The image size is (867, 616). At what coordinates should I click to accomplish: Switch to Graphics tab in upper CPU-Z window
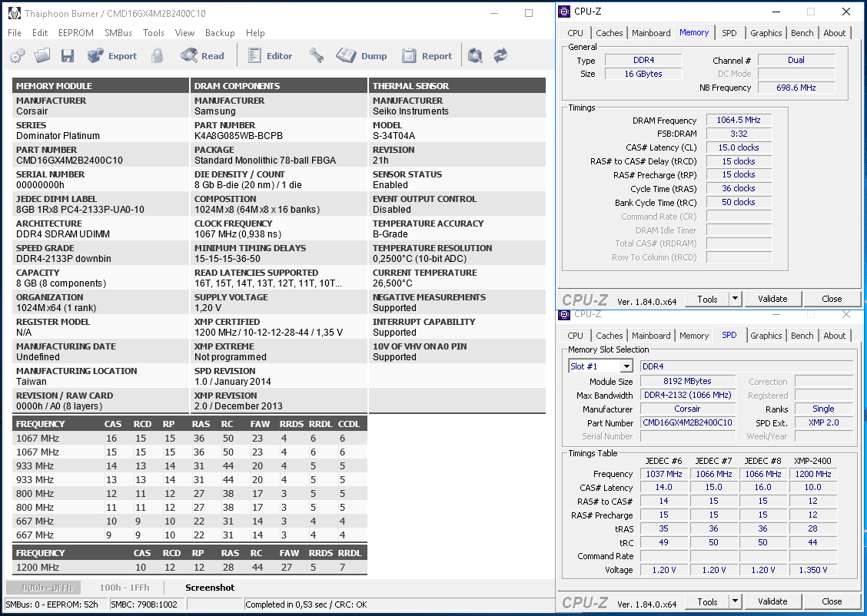click(x=766, y=33)
